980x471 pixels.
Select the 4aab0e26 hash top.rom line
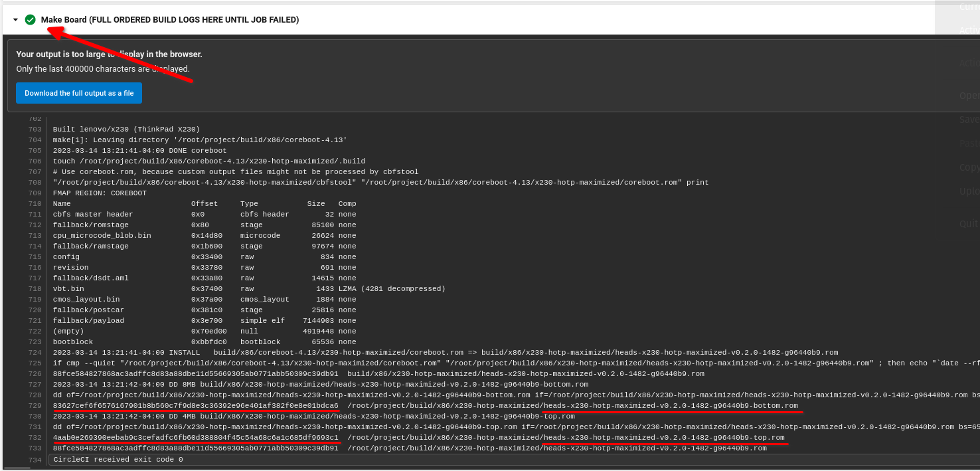click(419, 438)
